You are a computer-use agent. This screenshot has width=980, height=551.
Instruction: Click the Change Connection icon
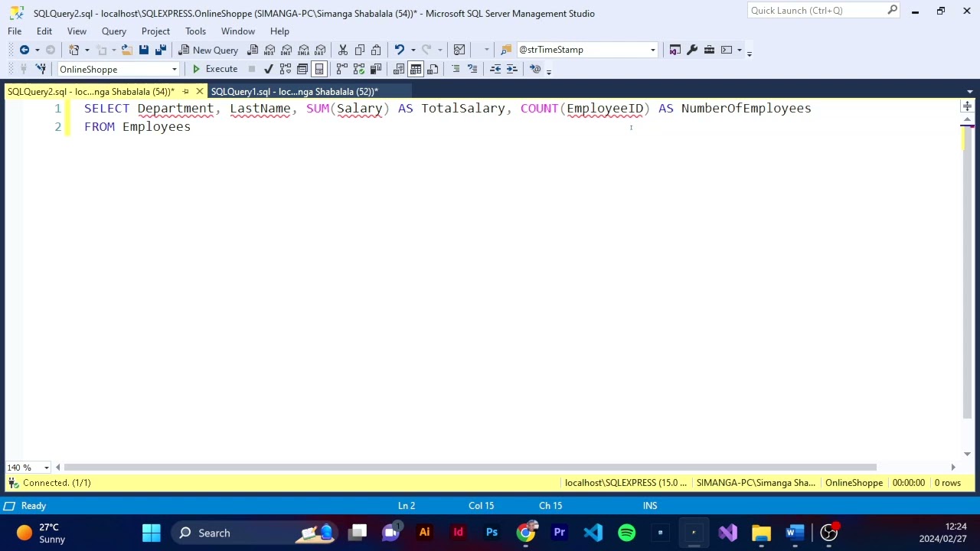[x=41, y=69]
